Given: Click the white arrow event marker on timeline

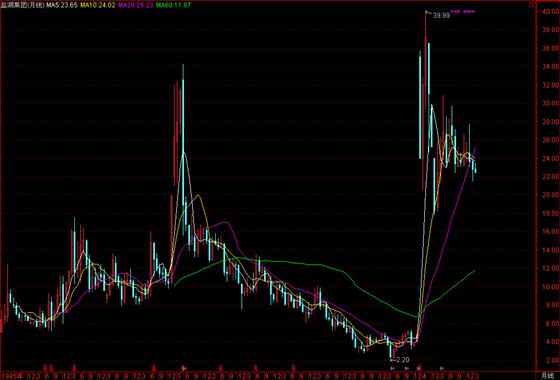Looking at the screenshot, I should [184, 368].
